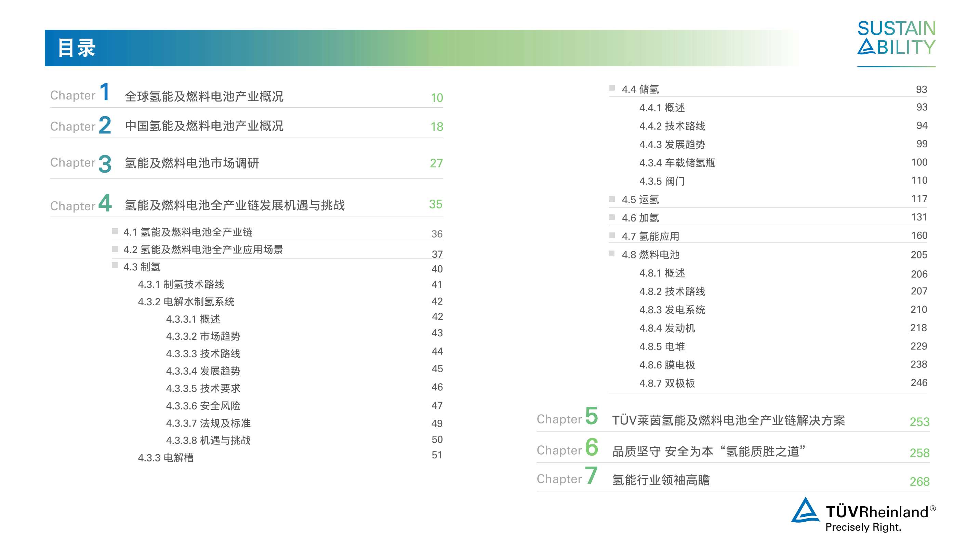Select 4.3.2 电解水制氢系统 entry
This screenshot has width=980, height=551.
(x=186, y=302)
